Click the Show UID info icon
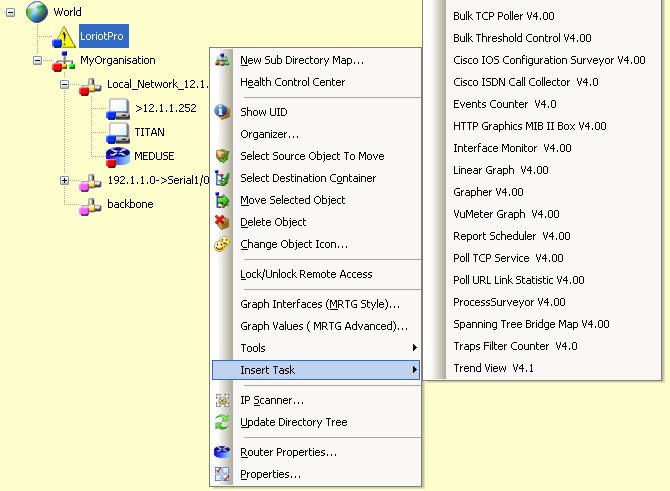Screen dimensions: 670x491 223,112
